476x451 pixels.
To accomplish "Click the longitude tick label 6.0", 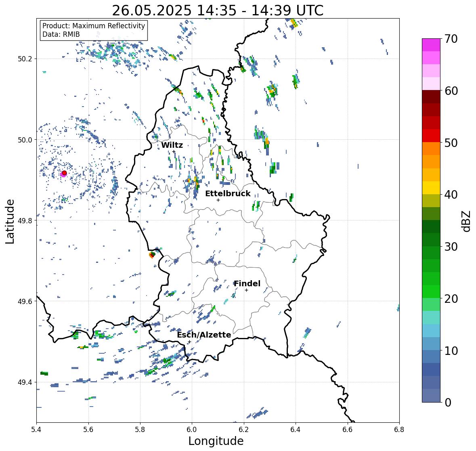I will pos(192,430).
